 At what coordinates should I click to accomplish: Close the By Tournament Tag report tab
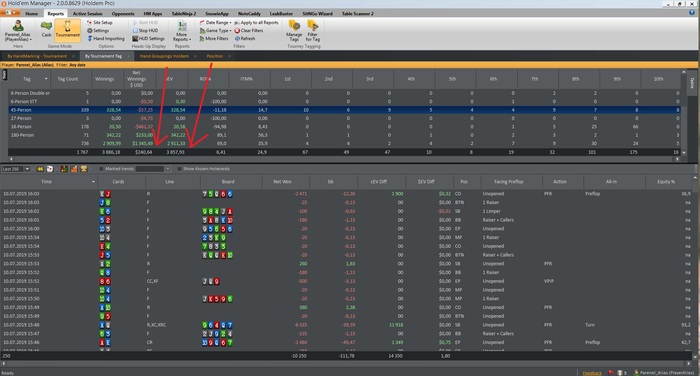[128, 56]
